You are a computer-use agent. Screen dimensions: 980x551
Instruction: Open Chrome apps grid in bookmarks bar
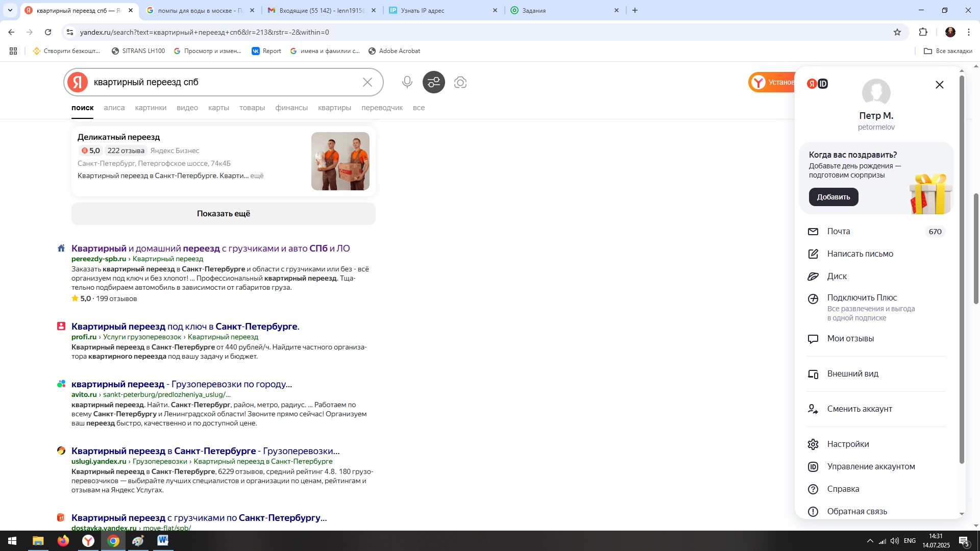(x=13, y=51)
